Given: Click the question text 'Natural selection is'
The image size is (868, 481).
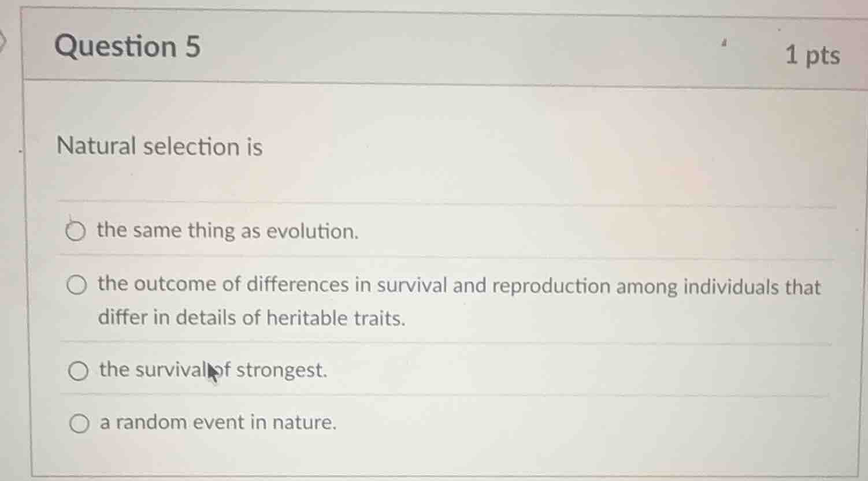Looking at the screenshot, I should (159, 147).
